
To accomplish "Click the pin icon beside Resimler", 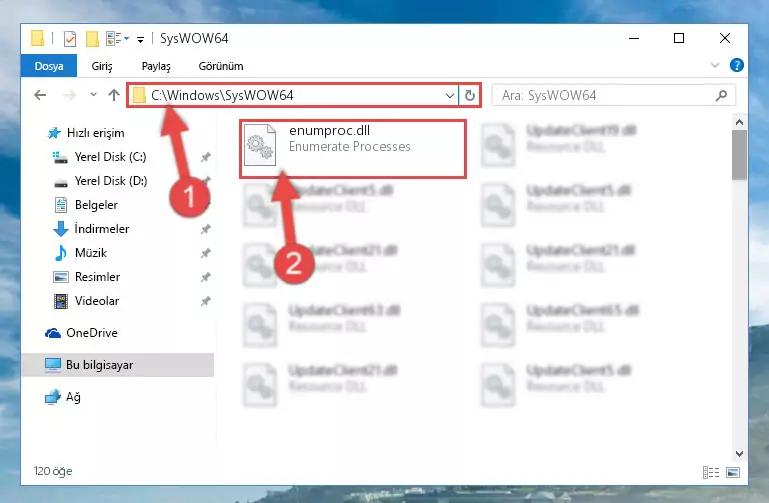I will [x=205, y=277].
